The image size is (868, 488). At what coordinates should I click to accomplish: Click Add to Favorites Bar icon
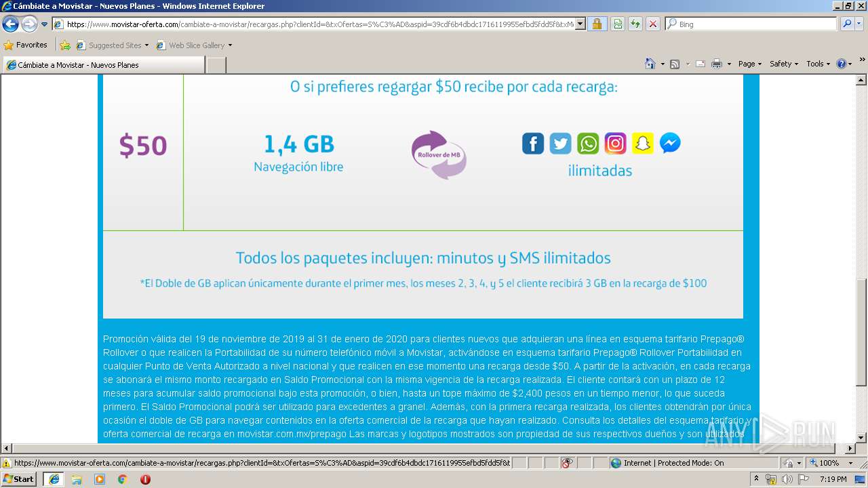point(65,45)
